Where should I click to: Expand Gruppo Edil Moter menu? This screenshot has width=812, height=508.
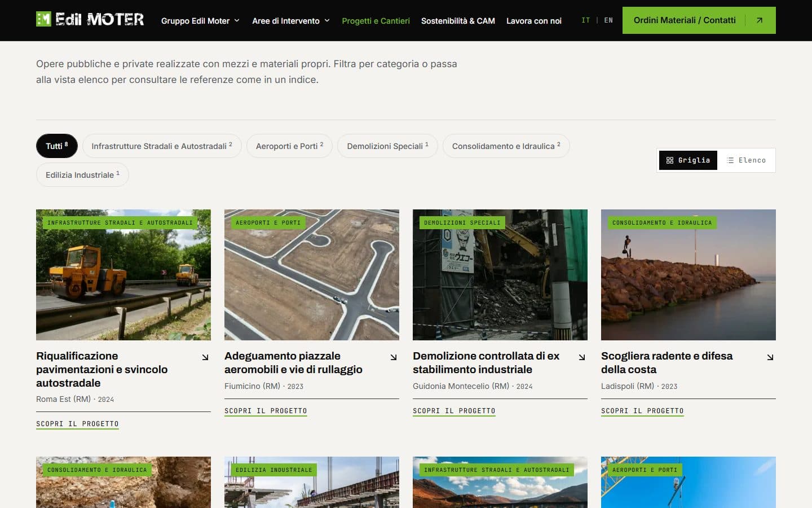click(x=200, y=21)
